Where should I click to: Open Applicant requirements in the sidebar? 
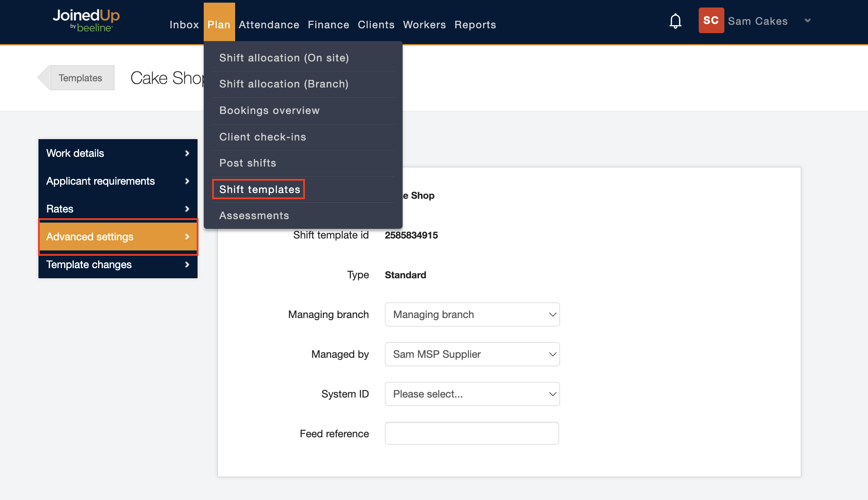click(118, 181)
